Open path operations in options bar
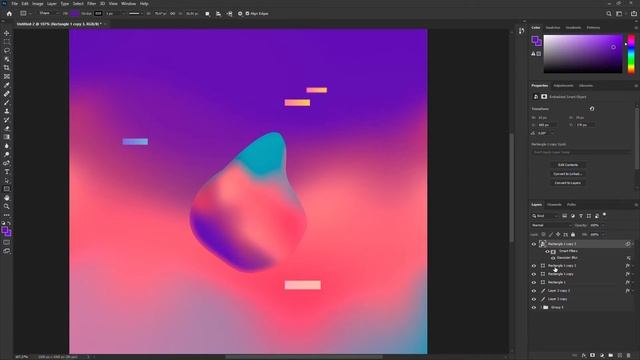This screenshot has height=360, width=640. (x=207, y=13)
